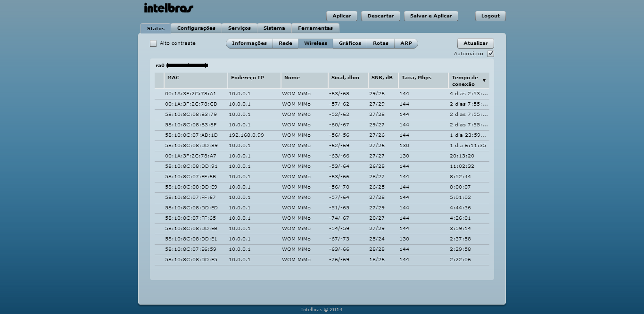Sort by the Nome column header
644x314 pixels.
pos(305,81)
